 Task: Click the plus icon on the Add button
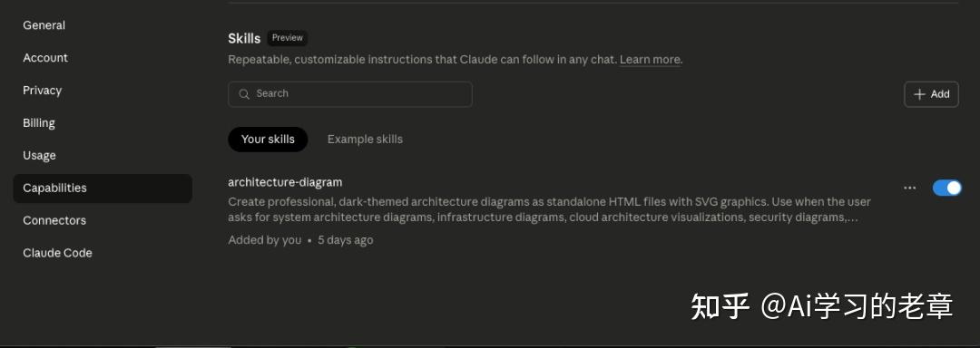point(919,94)
